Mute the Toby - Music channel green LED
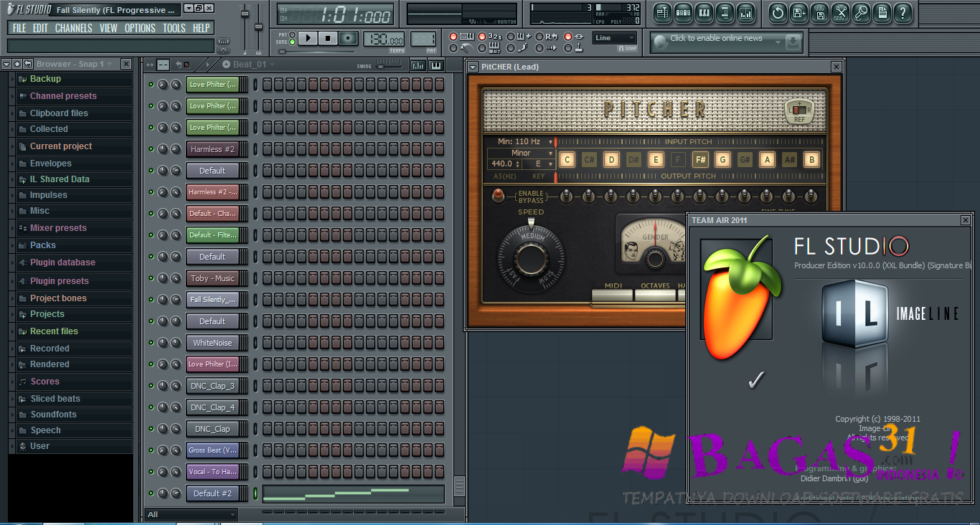980x525 pixels. pyautogui.click(x=151, y=278)
